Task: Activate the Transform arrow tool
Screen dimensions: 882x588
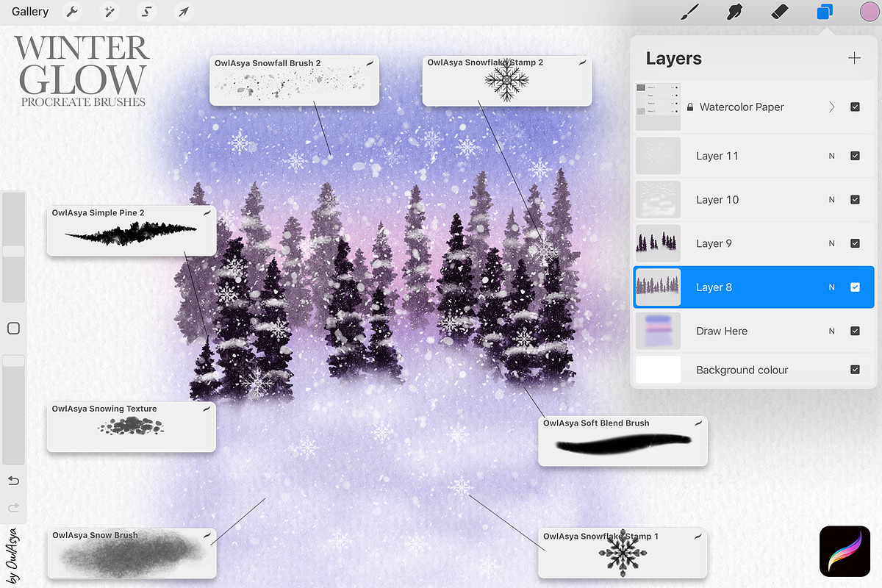Action: [x=183, y=12]
